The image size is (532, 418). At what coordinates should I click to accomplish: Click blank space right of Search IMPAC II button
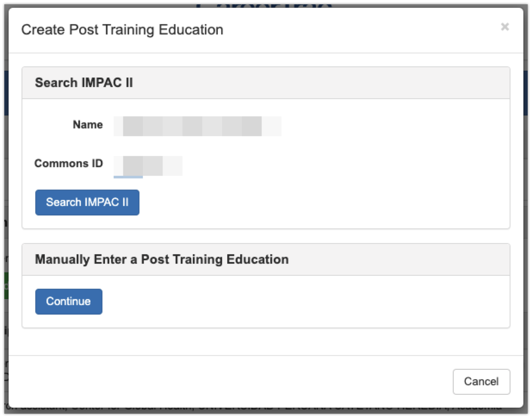pos(301,203)
